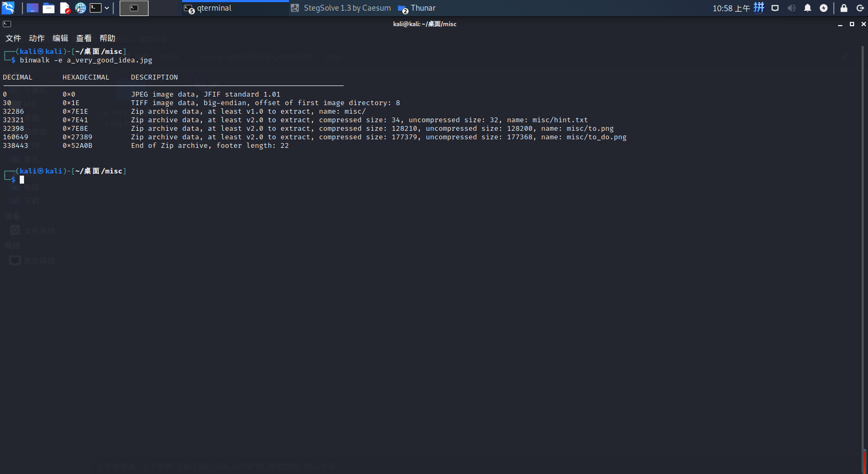Click the hexadecimal value 0x52A0B
Viewport: 868px width, 474px height.
click(77, 146)
